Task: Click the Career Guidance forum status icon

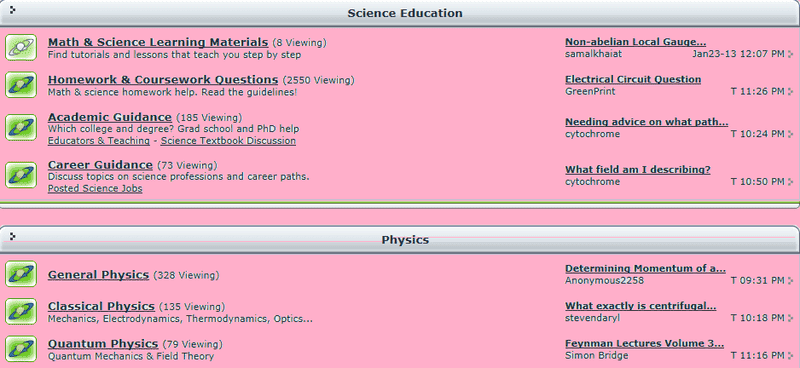Action: [21, 175]
